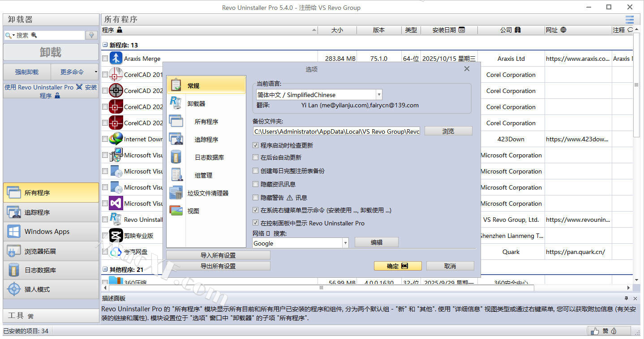Click the 视图 icon in options list

tap(176, 211)
